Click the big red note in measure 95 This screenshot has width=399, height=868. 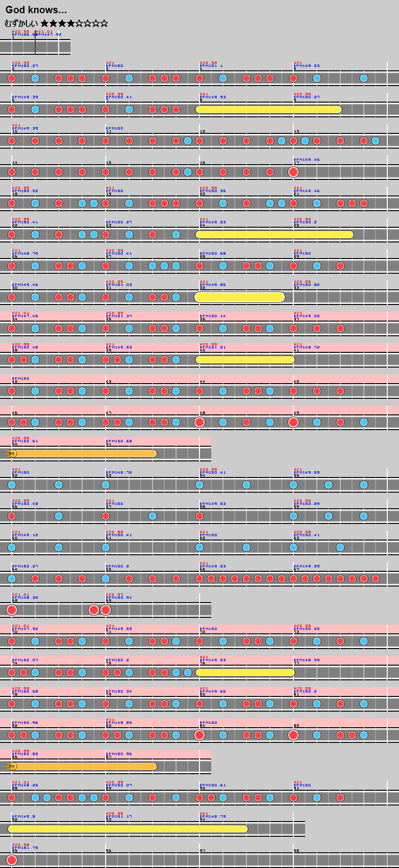click(x=12, y=860)
